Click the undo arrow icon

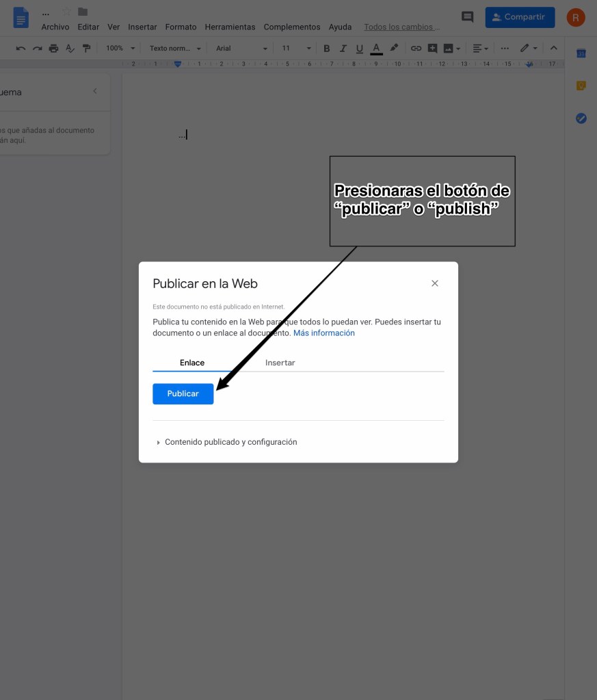coord(21,49)
